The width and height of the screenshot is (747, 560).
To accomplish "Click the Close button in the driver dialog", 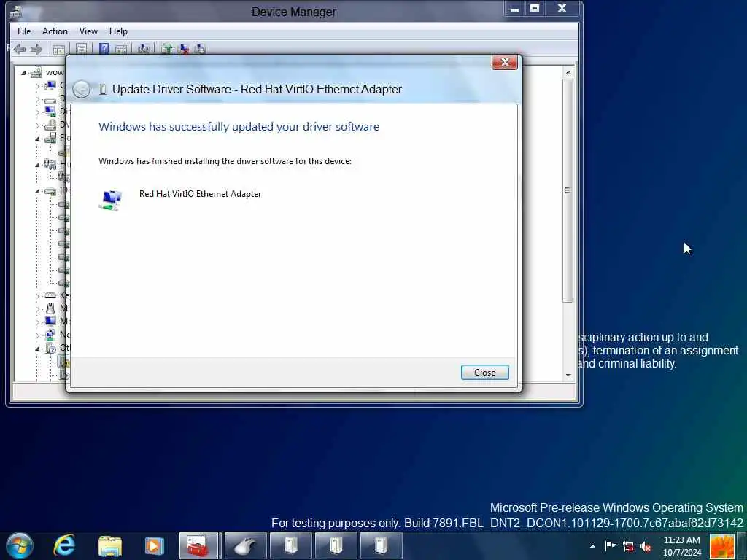I will 484,373.
